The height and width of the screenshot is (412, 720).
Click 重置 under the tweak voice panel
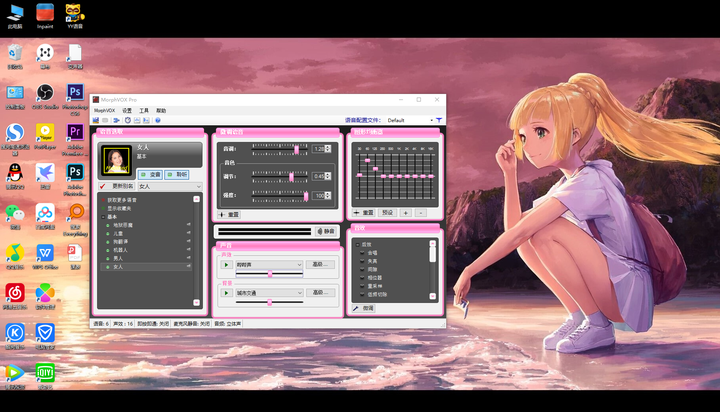pos(230,214)
